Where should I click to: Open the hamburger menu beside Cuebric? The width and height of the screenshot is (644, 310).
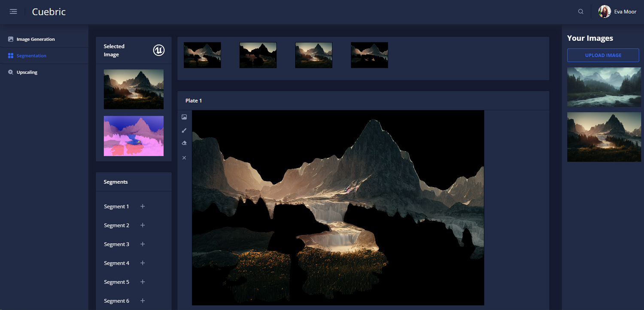[13, 11]
